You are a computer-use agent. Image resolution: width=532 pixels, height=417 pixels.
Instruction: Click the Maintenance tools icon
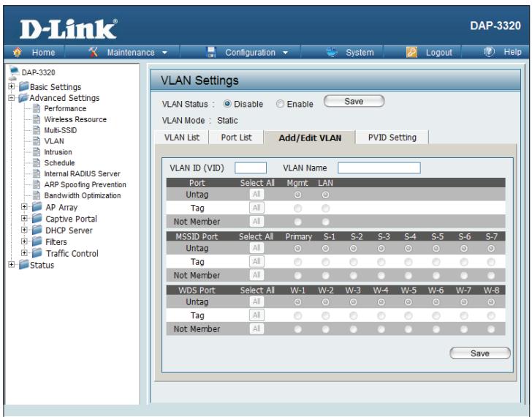(x=93, y=52)
